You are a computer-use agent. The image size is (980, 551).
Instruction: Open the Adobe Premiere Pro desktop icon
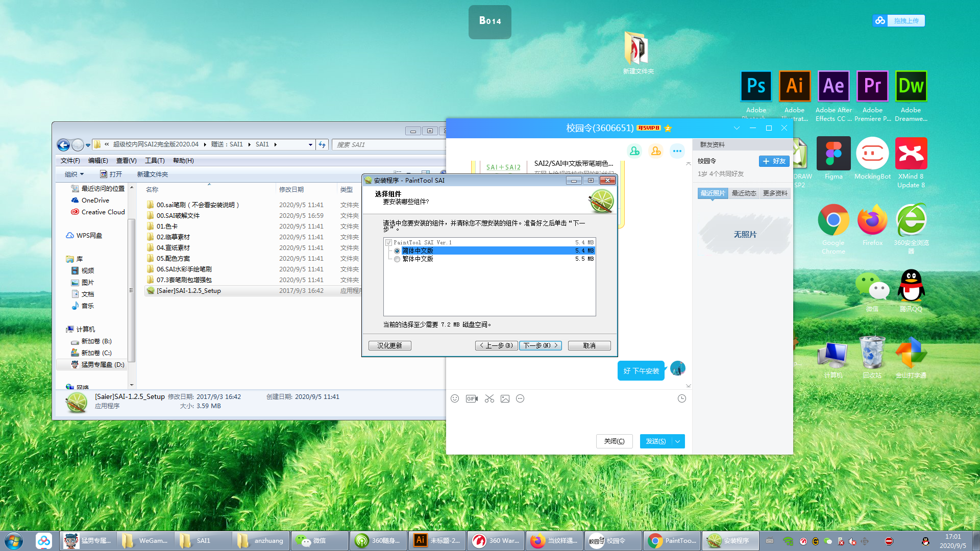pos(872,87)
